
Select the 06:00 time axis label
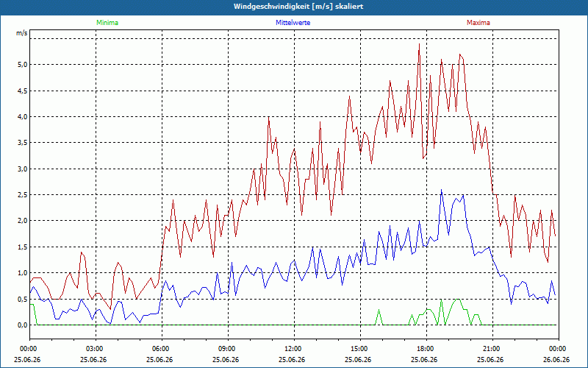pyautogui.click(x=162, y=349)
